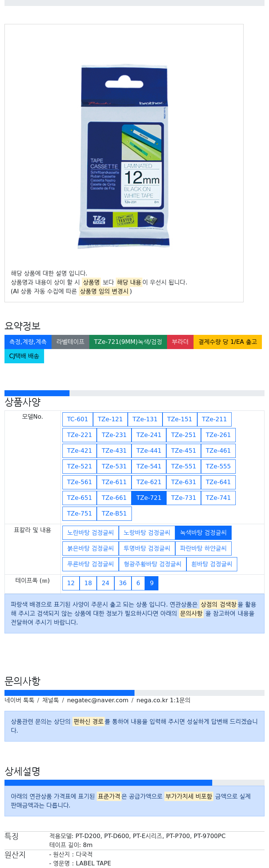Click the 부라더 brand tag
The image size is (269, 868).
coord(180,342)
